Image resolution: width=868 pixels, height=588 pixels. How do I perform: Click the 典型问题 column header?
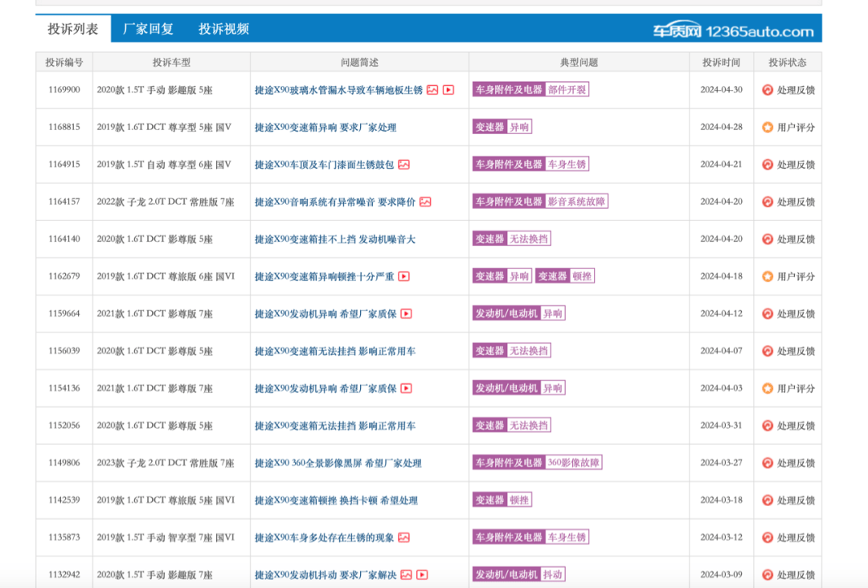[579, 63]
